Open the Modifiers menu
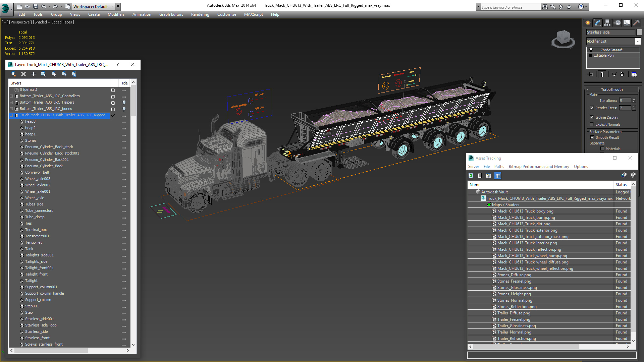 (116, 14)
